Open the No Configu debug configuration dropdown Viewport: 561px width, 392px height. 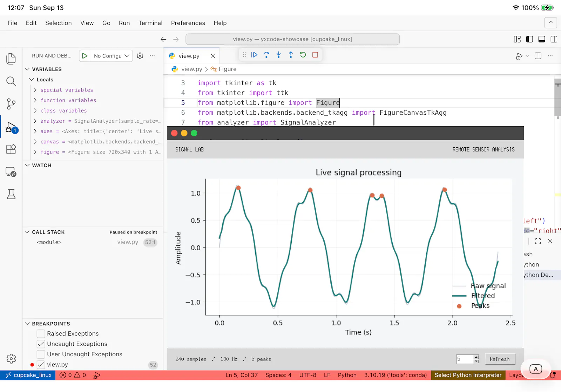point(111,56)
